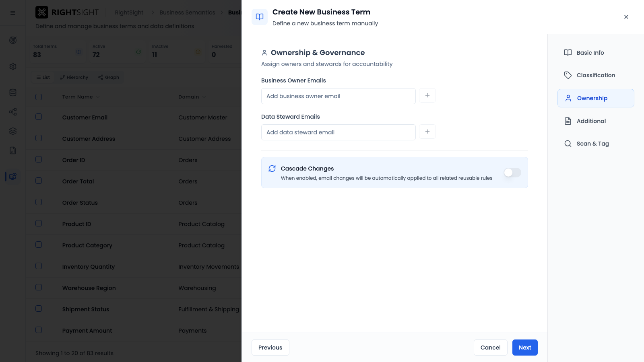Tick the Order Status row checkbox
This screenshot has width=644, height=362.
[x=39, y=202]
